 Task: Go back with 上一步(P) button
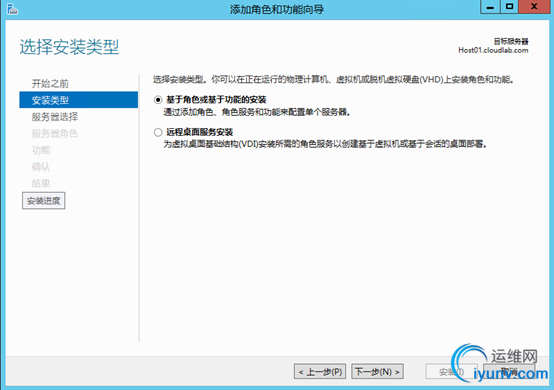pyautogui.click(x=320, y=372)
